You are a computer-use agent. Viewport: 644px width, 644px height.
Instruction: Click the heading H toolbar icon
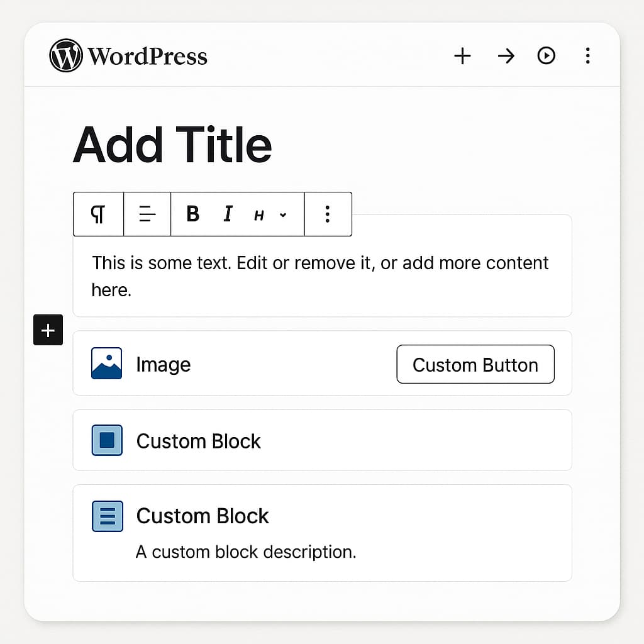[258, 215]
